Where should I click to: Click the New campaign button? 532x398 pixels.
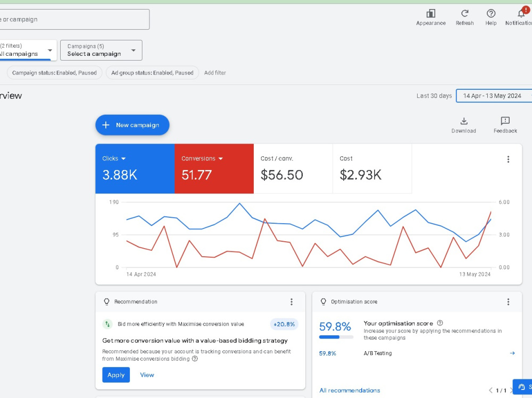coord(132,125)
